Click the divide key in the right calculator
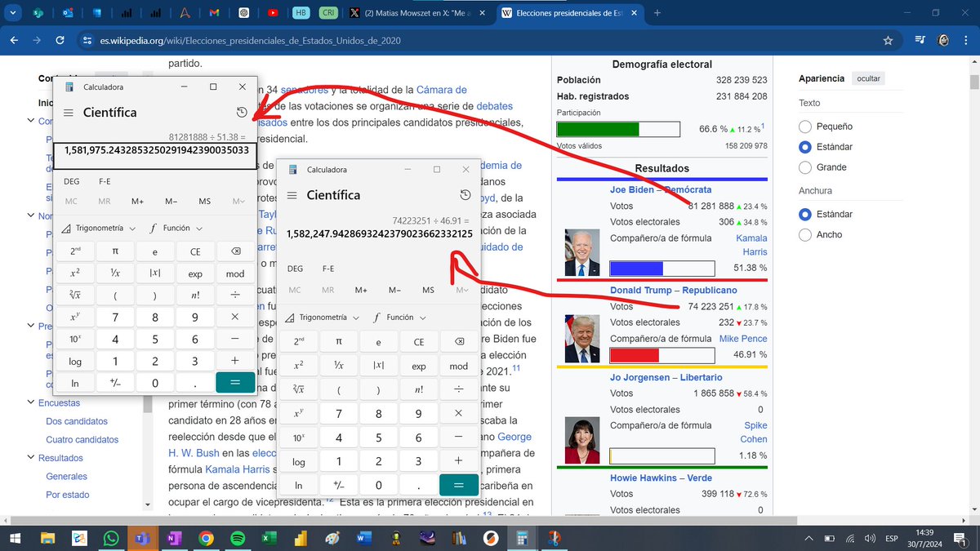Screen dimensions: 980x551 (459, 390)
